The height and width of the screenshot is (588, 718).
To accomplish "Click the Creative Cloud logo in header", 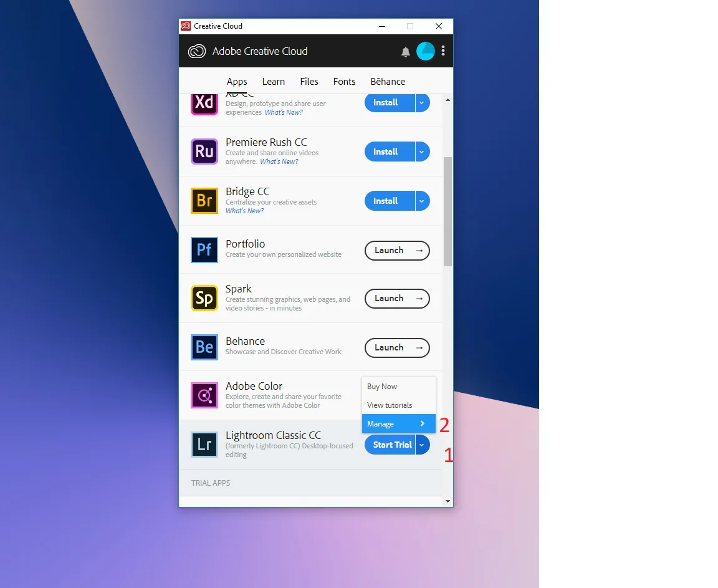I will click(197, 51).
